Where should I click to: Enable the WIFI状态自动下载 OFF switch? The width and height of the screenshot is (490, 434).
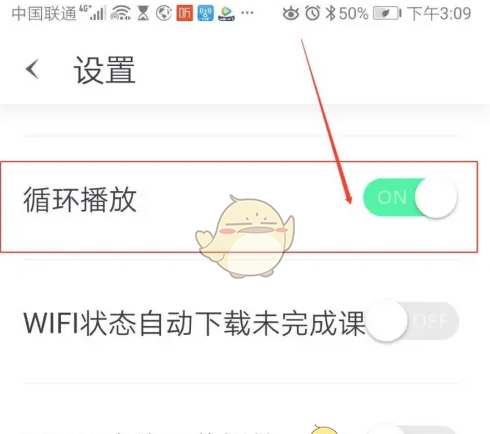tap(412, 321)
